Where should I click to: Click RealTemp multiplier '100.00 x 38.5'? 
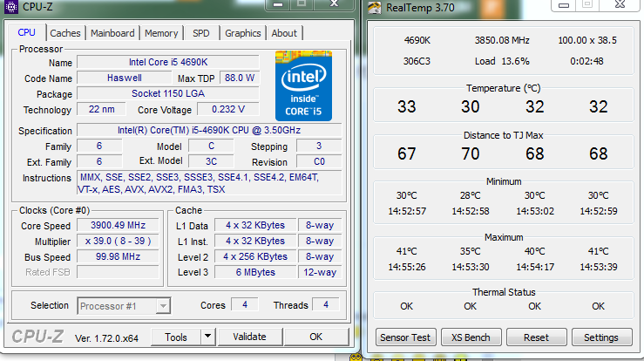pos(587,40)
